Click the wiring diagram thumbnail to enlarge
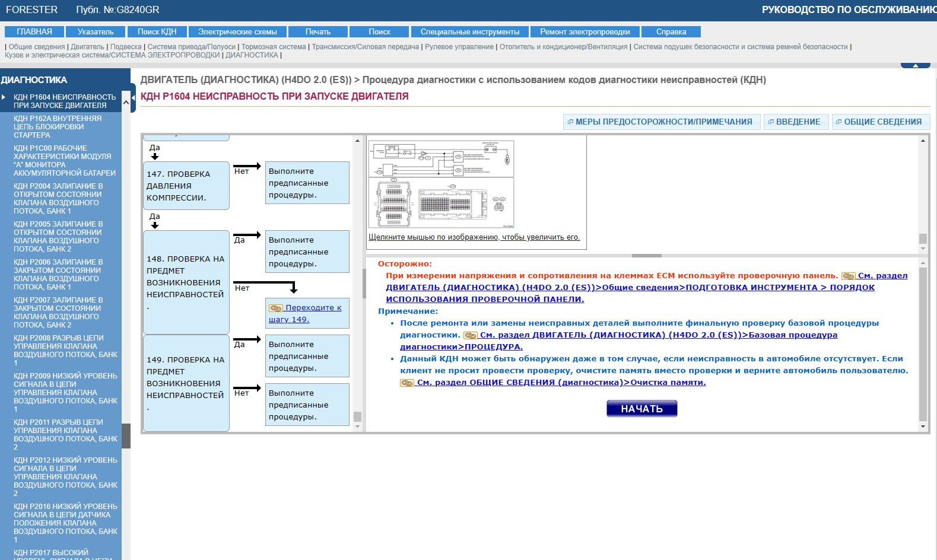 coord(441,184)
